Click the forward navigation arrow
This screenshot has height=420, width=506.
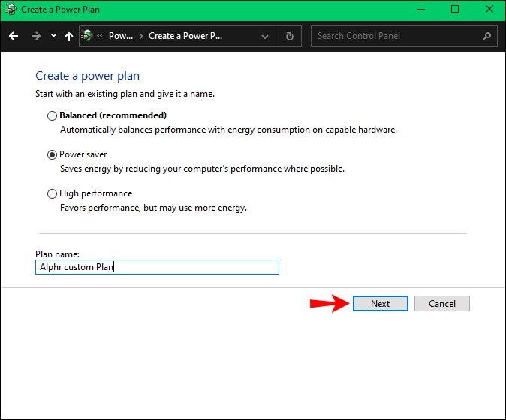(x=36, y=36)
